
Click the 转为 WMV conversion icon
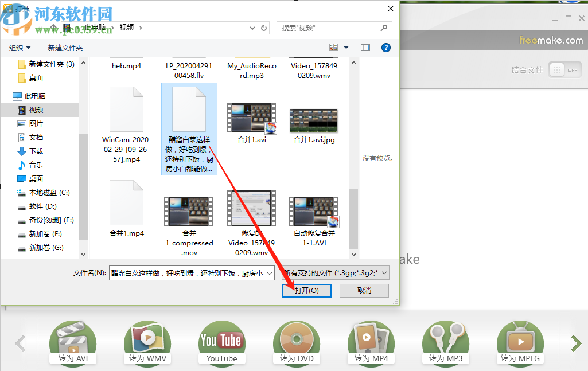[x=147, y=343]
